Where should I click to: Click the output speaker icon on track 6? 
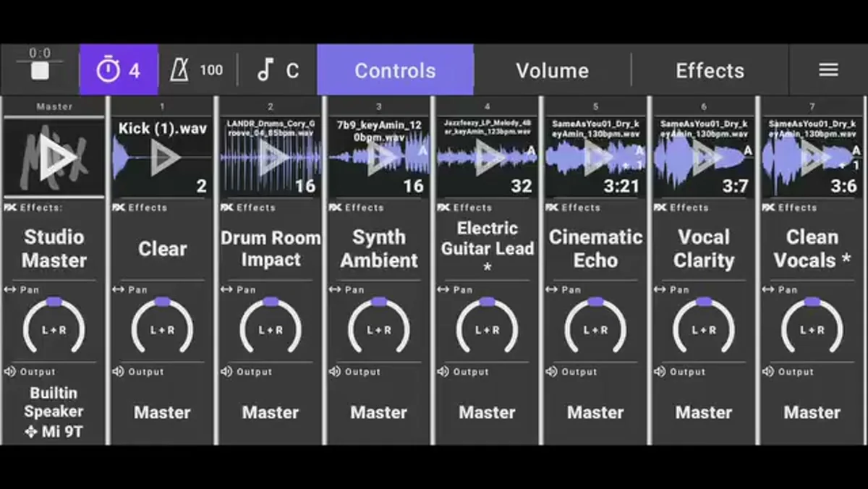[x=660, y=372]
